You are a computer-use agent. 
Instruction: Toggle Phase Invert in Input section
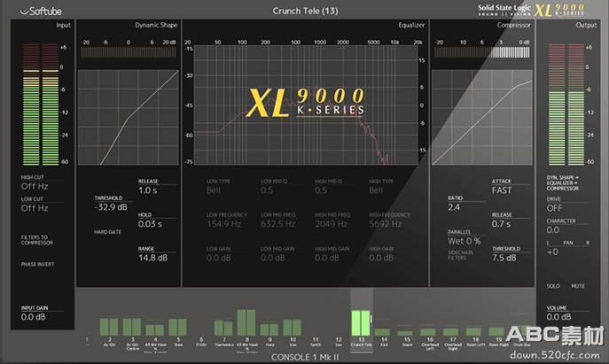[37, 264]
